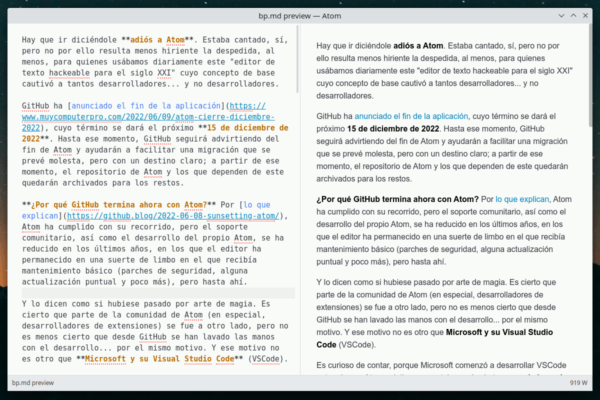This screenshot has width=600, height=400.
Task: Click 'bp.md preview' in status bar
Action: pos(33,383)
